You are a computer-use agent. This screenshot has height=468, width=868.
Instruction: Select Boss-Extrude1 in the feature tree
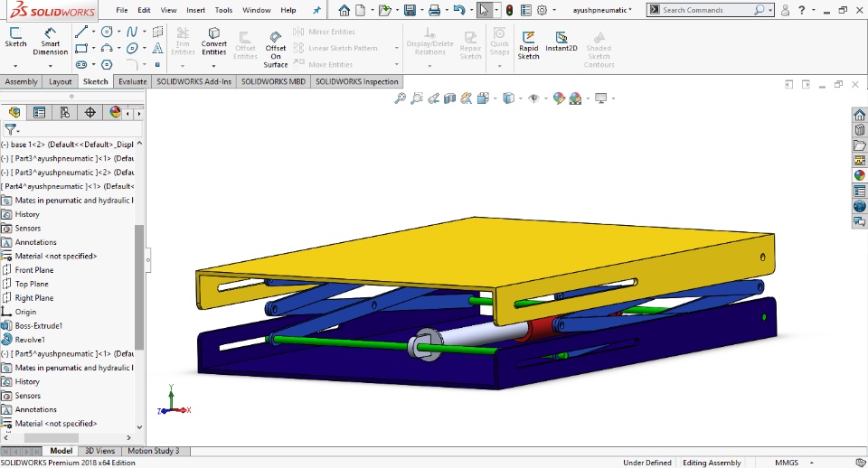(x=38, y=325)
